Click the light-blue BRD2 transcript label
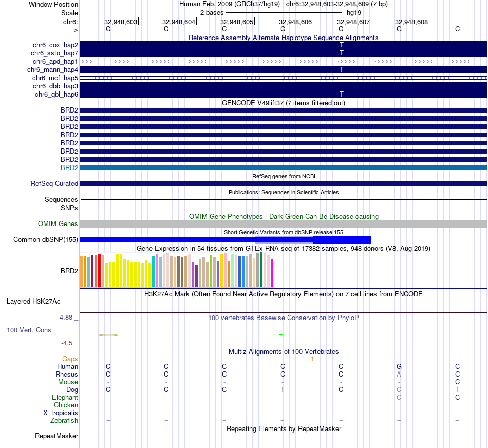488x448 pixels. click(x=69, y=167)
